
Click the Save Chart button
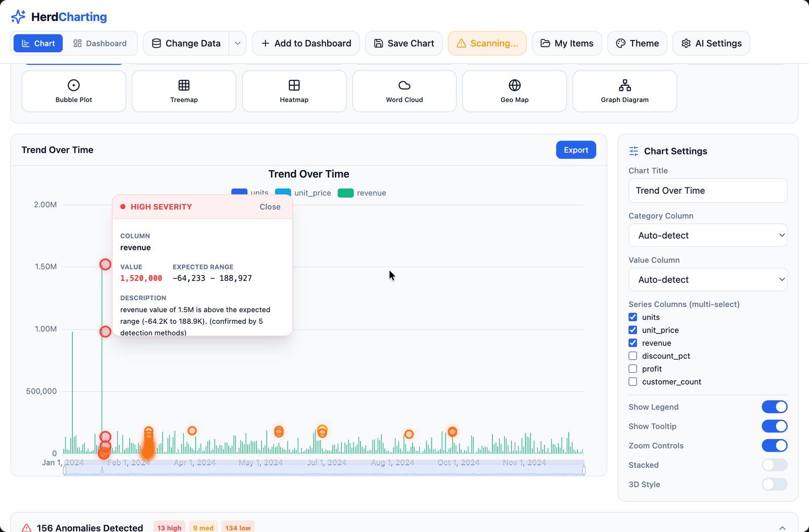click(404, 43)
